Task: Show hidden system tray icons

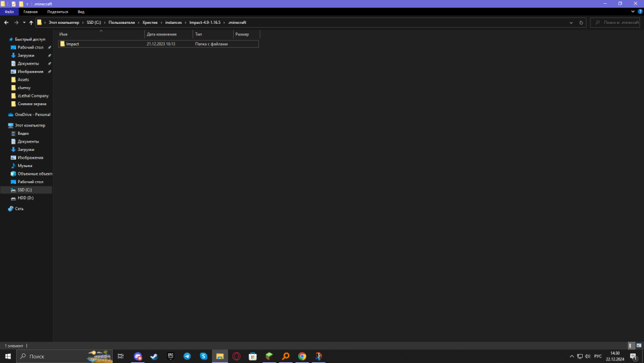Action: [x=571, y=357]
